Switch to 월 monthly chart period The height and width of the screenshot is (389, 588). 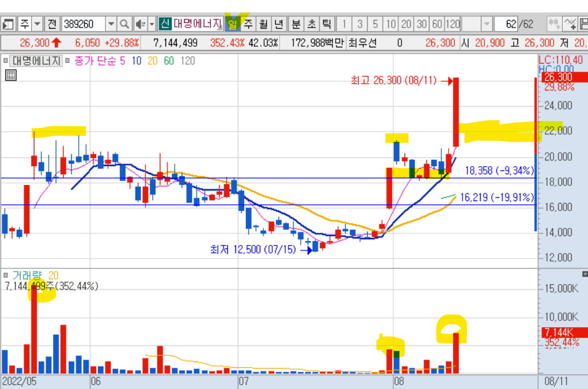pyautogui.click(x=263, y=24)
